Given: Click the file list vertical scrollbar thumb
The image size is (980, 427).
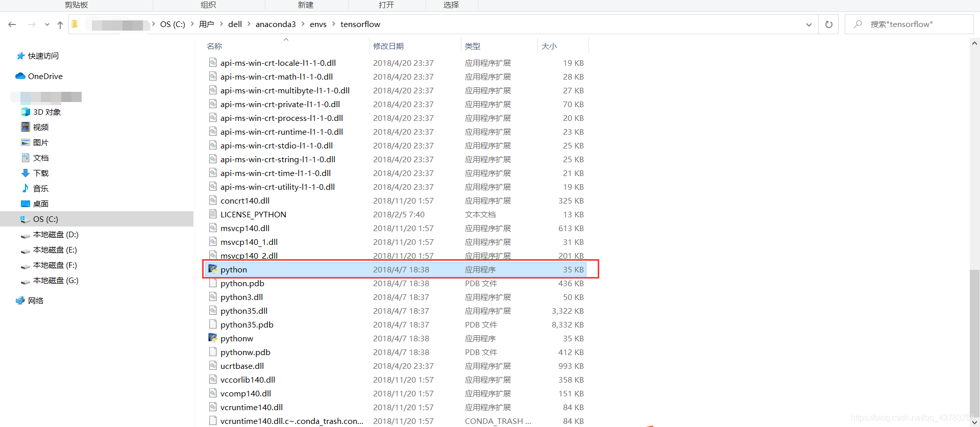Looking at the screenshot, I should click(974, 343).
